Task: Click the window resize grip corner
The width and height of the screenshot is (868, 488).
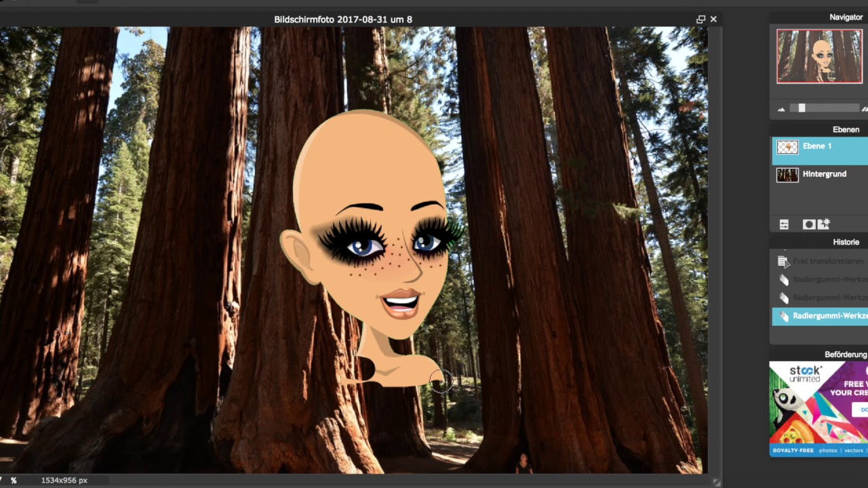Action: pyautogui.click(x=716, y=482)
